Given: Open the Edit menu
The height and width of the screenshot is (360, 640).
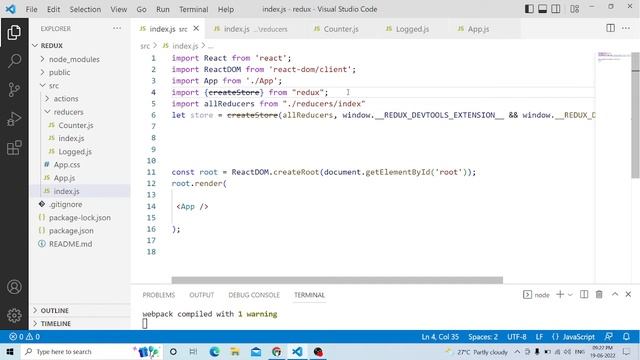Looking at the screenshot, I should 53,9.
